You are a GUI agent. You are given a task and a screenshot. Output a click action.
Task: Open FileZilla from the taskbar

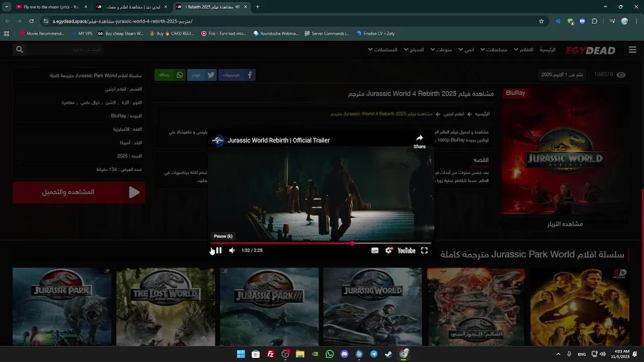click(271, 354)
